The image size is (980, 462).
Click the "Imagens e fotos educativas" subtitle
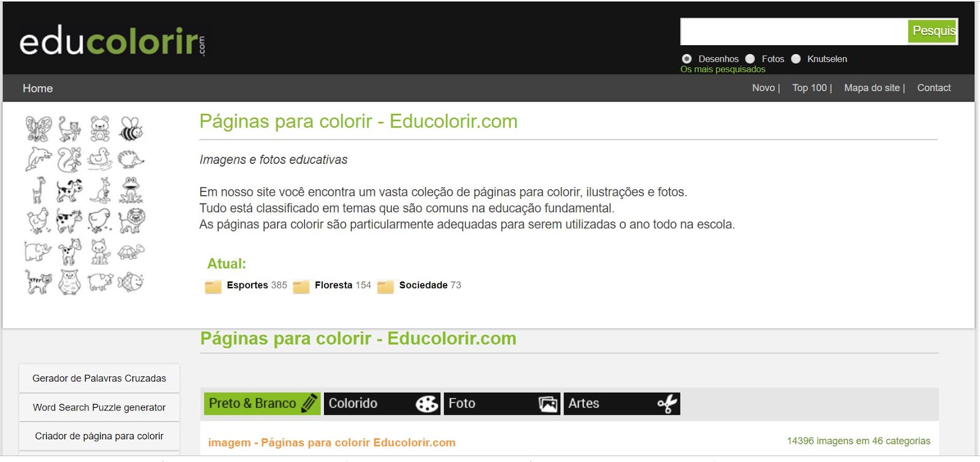click(x=273, y=160)
